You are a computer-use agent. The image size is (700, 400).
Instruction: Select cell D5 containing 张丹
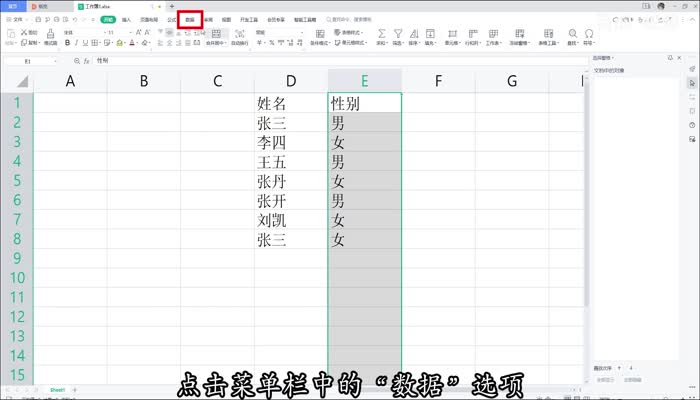(x=290, y=181)
